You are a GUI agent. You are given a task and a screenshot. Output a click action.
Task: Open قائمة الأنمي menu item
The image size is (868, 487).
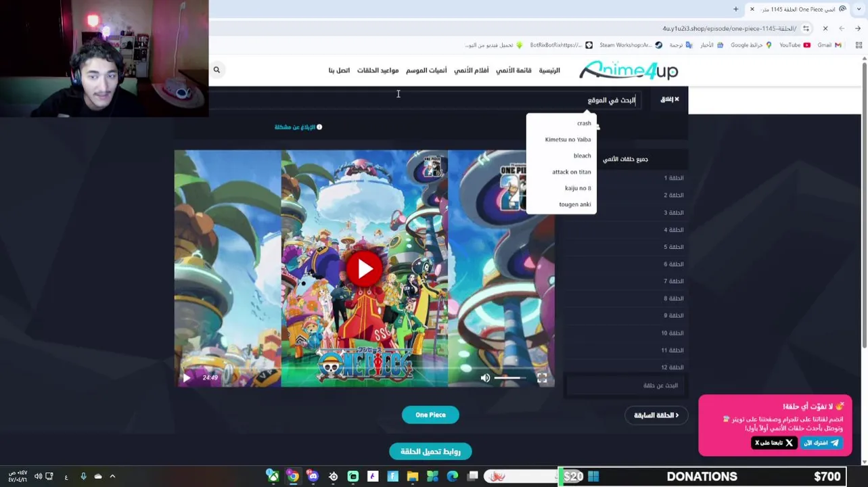pos(513,70)
